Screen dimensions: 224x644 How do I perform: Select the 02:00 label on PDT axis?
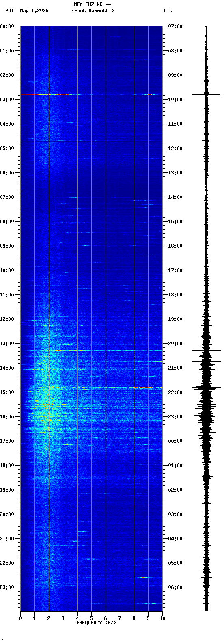tap(7, 75)
